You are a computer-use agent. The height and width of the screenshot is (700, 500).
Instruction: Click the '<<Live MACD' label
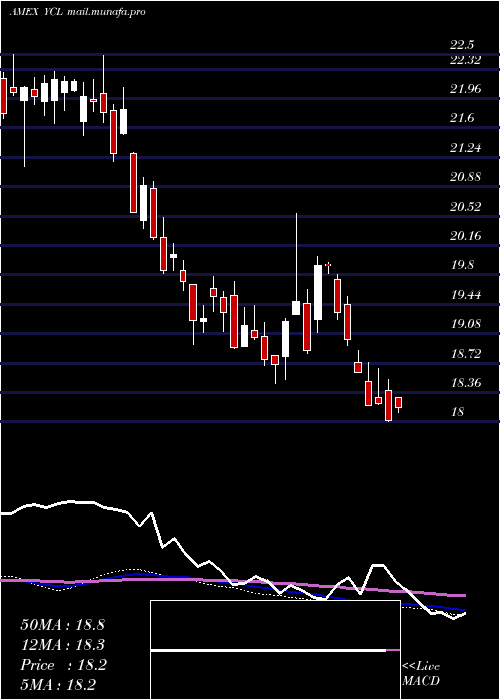(421, 674)
